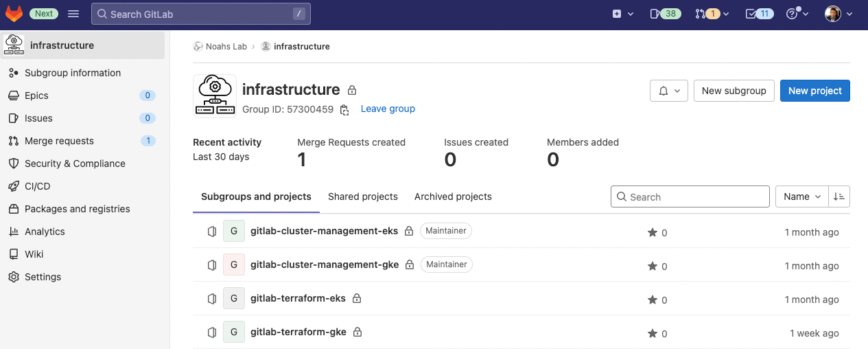Expand the create new plus dropdown

(622, 14)
